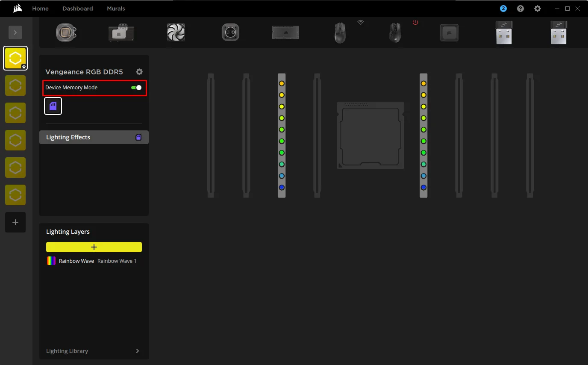Click the Corsair sails logo
The image size is (588, 365).
click(x=18, y=8)
